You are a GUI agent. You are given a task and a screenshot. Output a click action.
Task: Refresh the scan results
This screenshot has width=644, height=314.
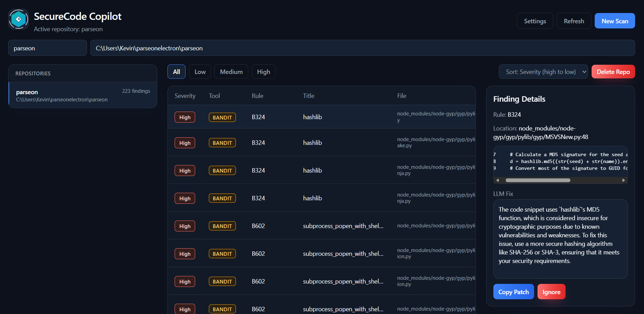pyautogui.click(x=573, y=21)
